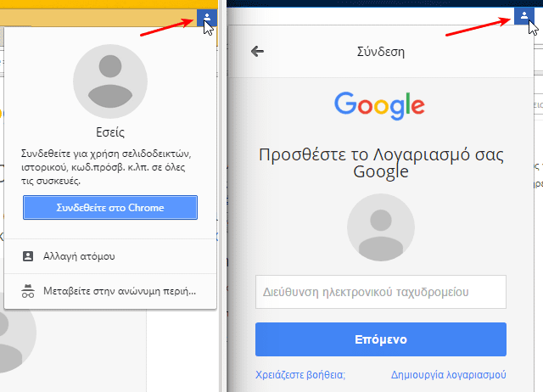This screenshot has width=543, height=392.
Task: Open the Δημιουργία λογαριασμού link
Action: point(449,375)
